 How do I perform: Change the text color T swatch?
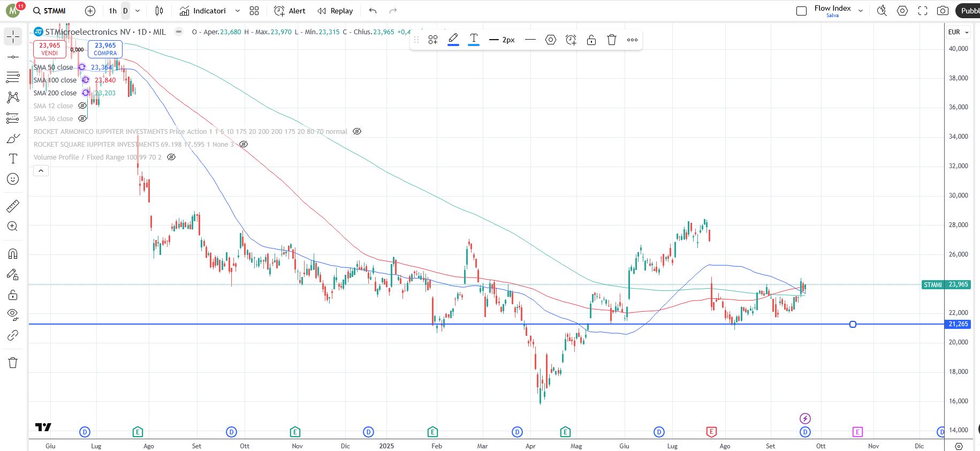point(474,40)
